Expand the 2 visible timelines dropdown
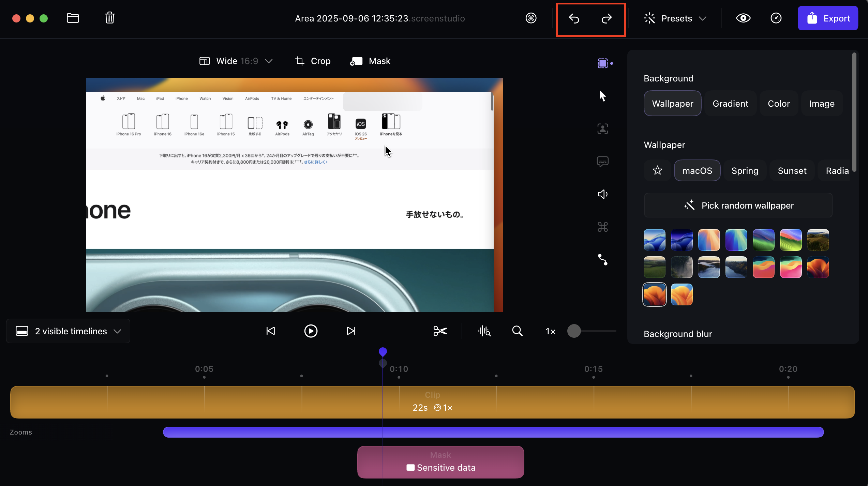 tap(68, 331)
